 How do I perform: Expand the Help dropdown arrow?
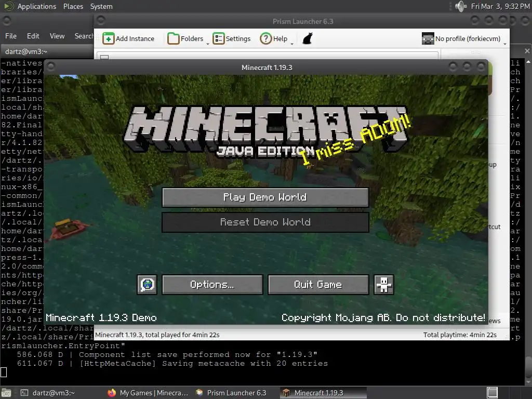[292, 44]
